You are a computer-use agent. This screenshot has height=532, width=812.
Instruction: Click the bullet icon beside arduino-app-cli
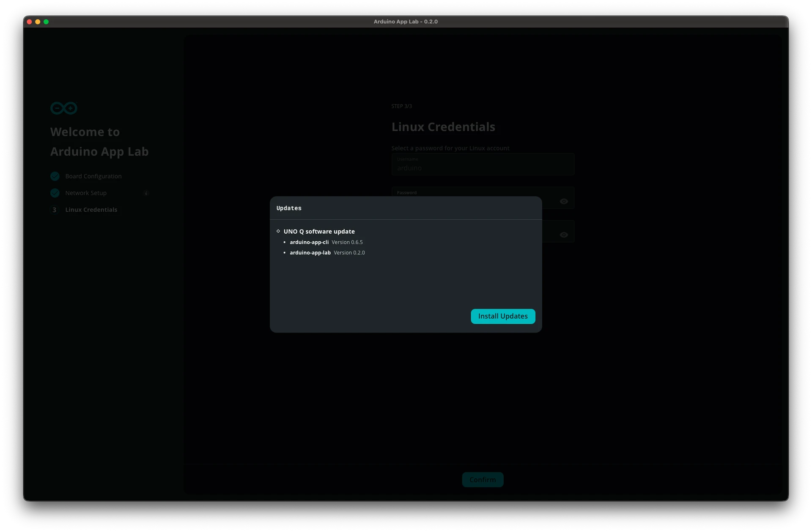(285, 242)
